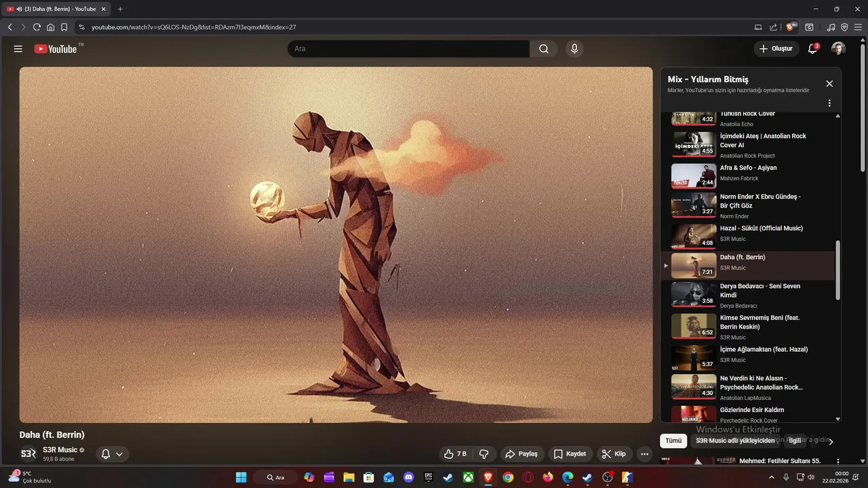Show more filter chips with right arrow
This screenshot has height=488, width=868.
(831, 441)
